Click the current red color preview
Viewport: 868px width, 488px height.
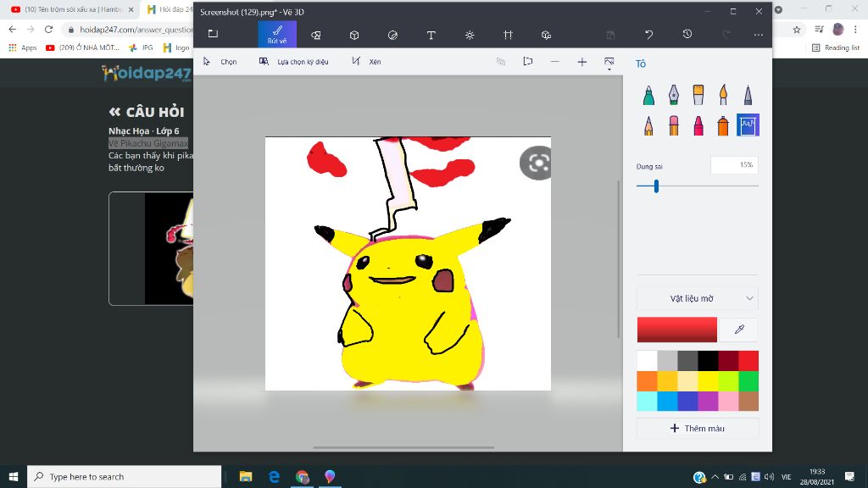point(676,330)
